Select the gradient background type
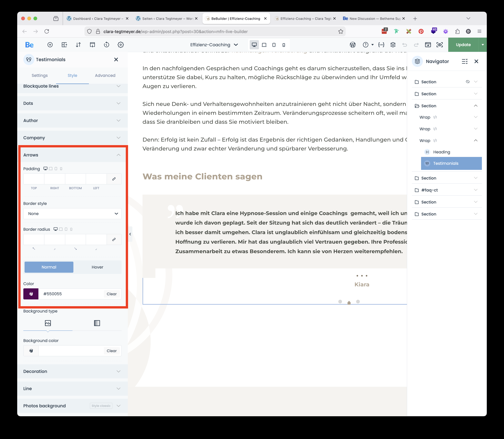The width and height of the screenshot is (504, 439). point(97,323)
